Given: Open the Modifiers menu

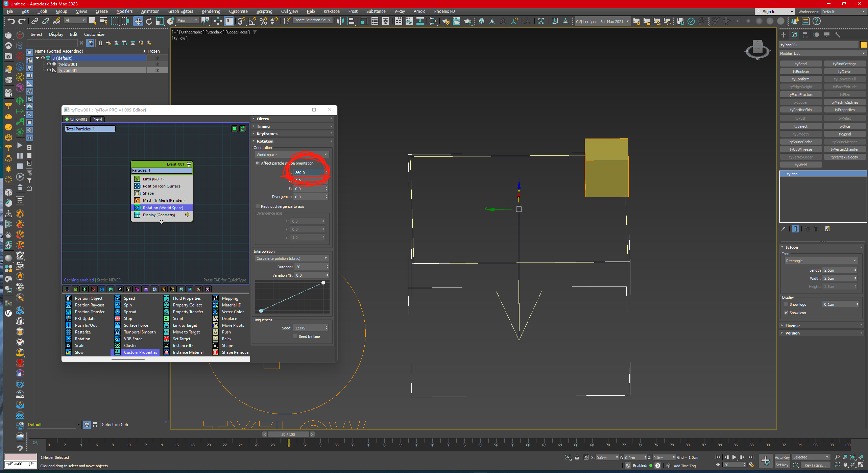Looking at the screenshot, I should tap(124, 11).
